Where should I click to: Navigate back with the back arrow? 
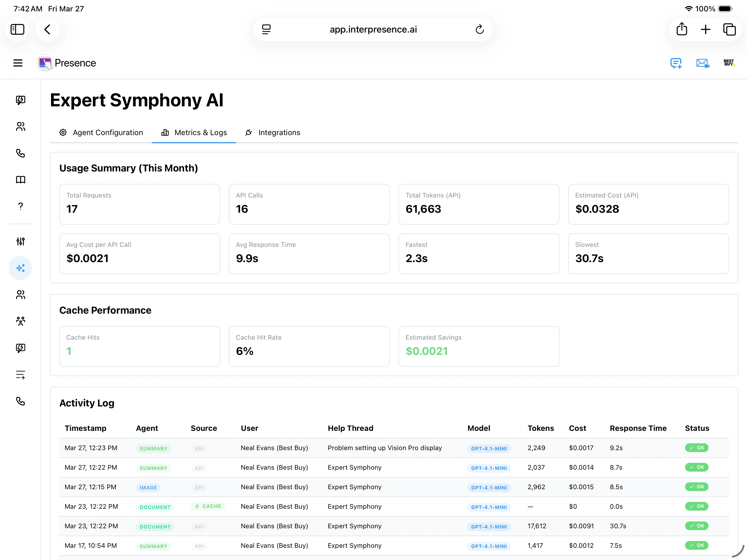pyautogui.click(x=48, y=29)
